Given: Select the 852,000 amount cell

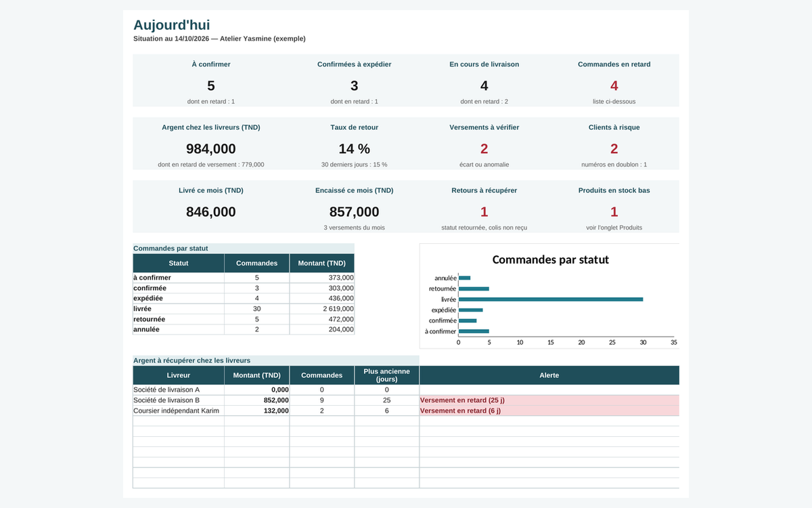Looking at the screenshot, I should (x=257, y=400).
